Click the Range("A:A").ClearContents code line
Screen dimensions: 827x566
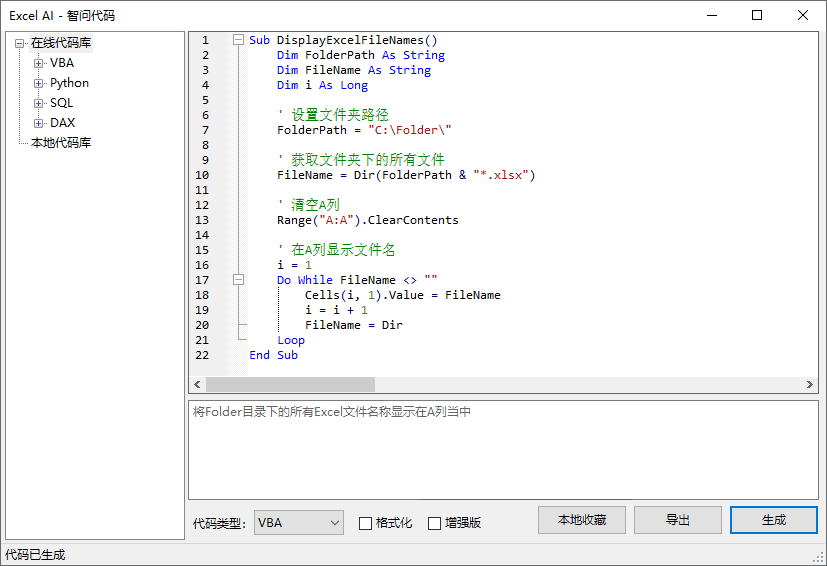coord(368,220)
